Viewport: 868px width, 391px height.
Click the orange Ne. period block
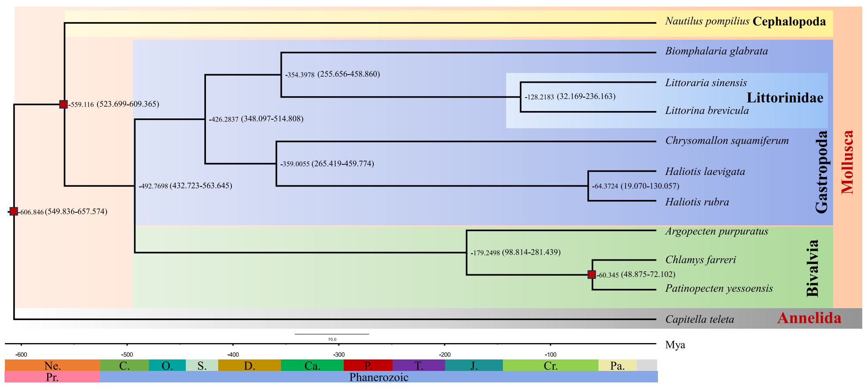point(52,366)
